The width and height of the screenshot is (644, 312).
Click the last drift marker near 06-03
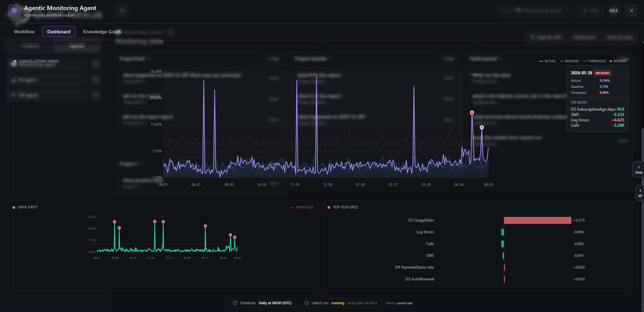[234, 237]
